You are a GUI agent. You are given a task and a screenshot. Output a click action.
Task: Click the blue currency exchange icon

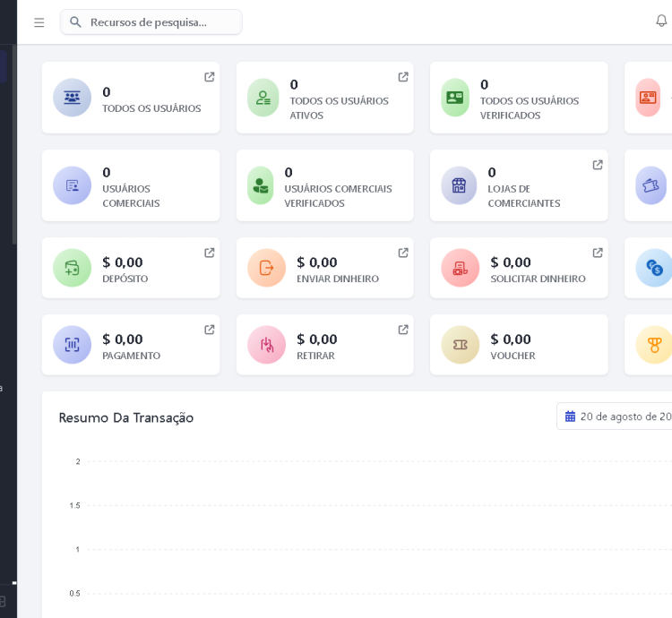[x=654, y=268]
